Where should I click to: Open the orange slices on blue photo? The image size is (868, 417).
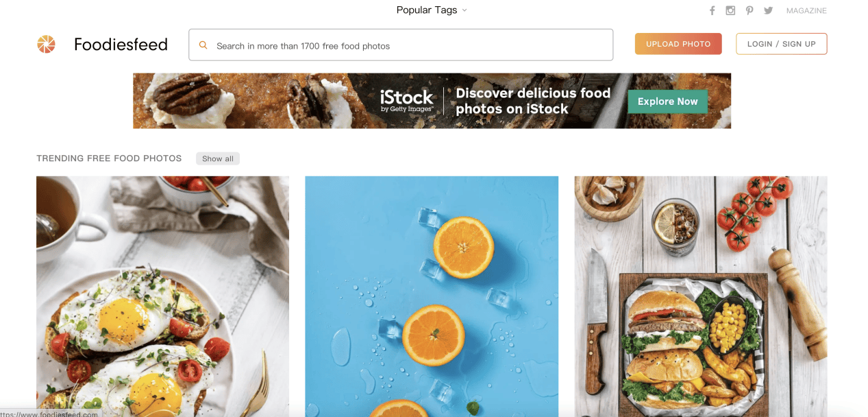coord(432,295)
